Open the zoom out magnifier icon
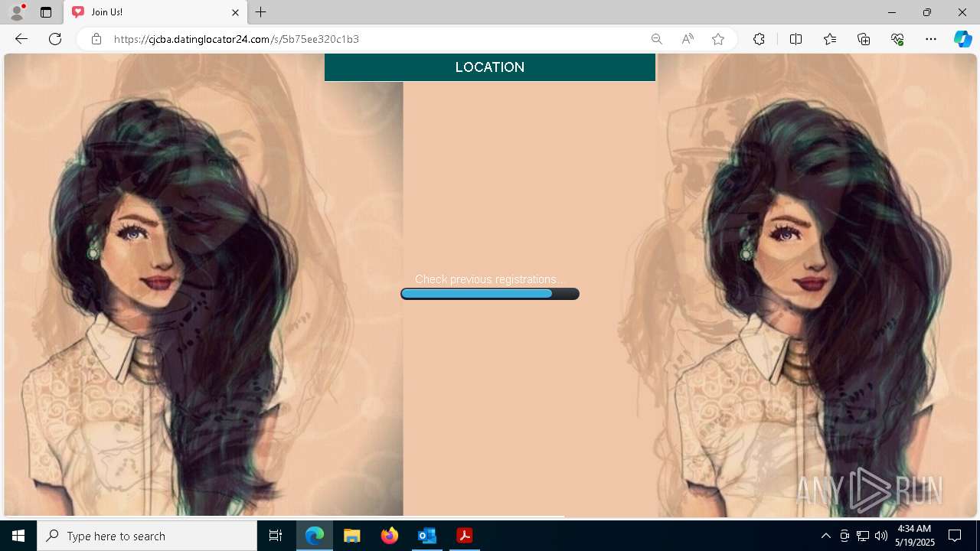The height and width of the screenshot is (551, 980). [x=656, y=39]
